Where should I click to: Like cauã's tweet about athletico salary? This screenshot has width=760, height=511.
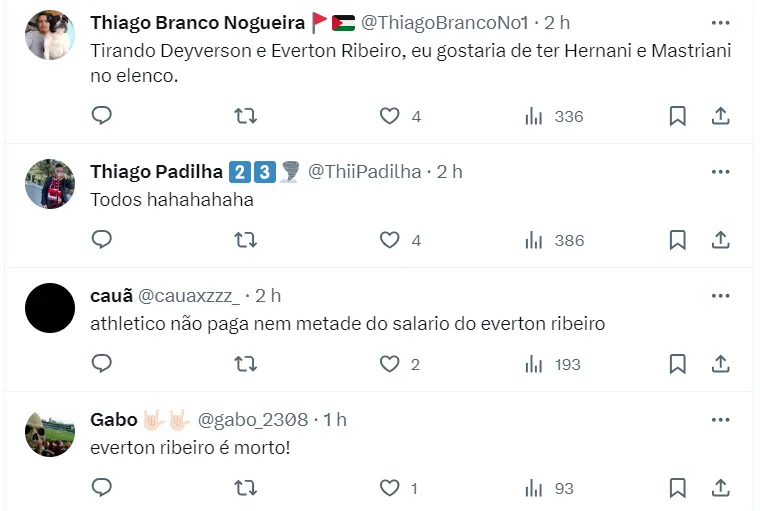click(x=389, y=364)
